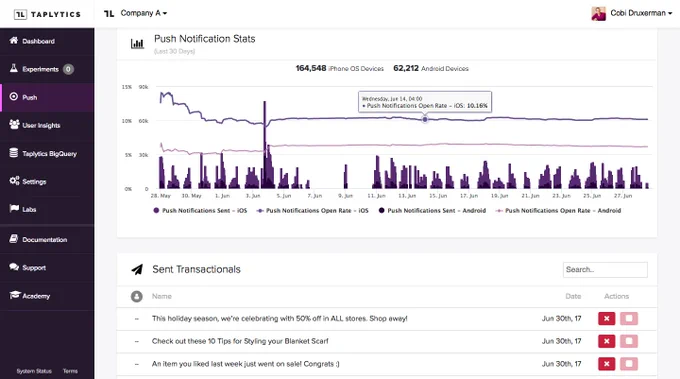
Task: Click the Academy graduation cap icon
Action: (15, 295)
